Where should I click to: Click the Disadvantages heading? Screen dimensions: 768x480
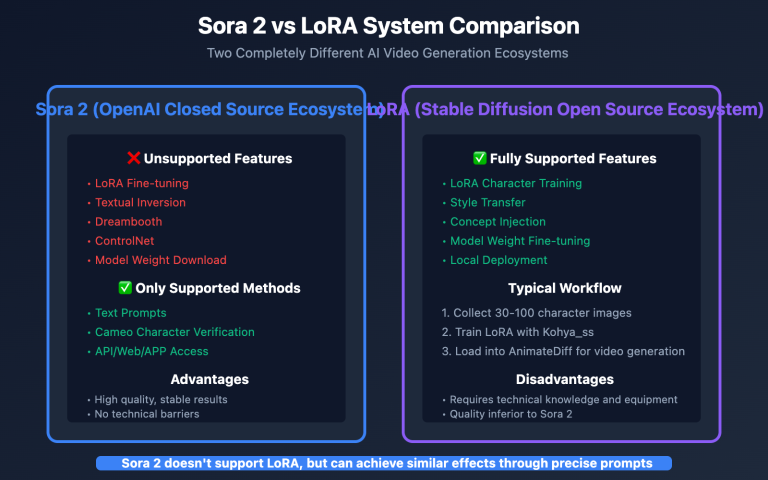[x=564, y=379]
